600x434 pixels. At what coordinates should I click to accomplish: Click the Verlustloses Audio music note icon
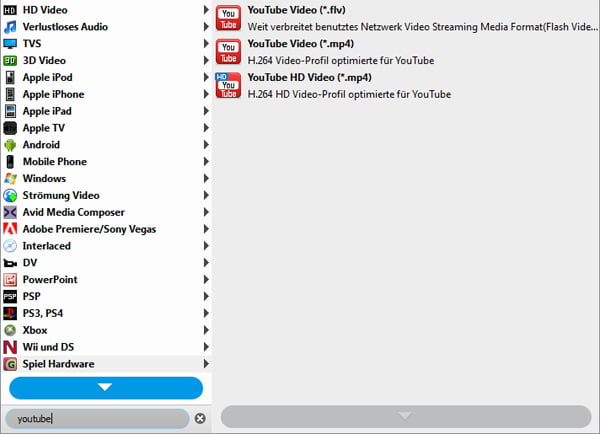pyautogui.click(x=10, y=27)
